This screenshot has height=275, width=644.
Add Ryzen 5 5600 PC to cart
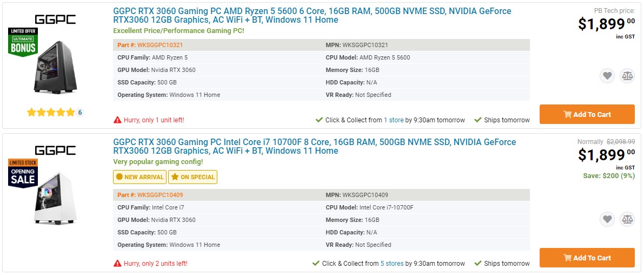[587, 114]
